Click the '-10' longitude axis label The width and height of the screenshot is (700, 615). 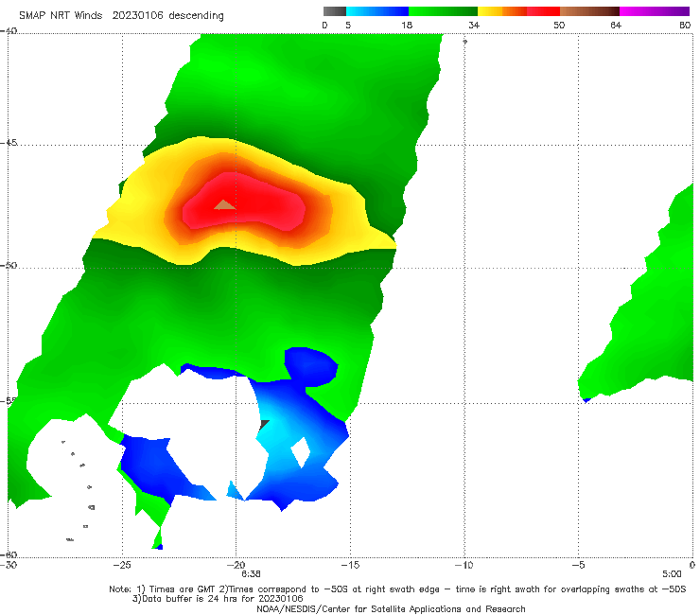[464, 565]
